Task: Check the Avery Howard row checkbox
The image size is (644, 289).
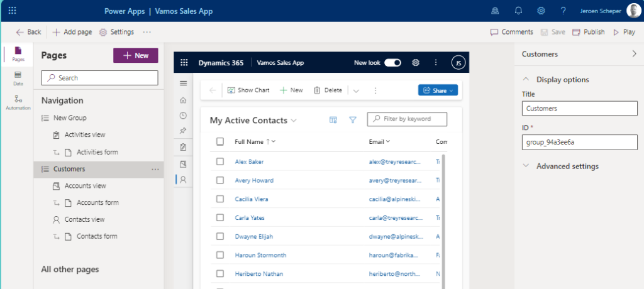Action: pyautogui.click(x=220, y=180)
